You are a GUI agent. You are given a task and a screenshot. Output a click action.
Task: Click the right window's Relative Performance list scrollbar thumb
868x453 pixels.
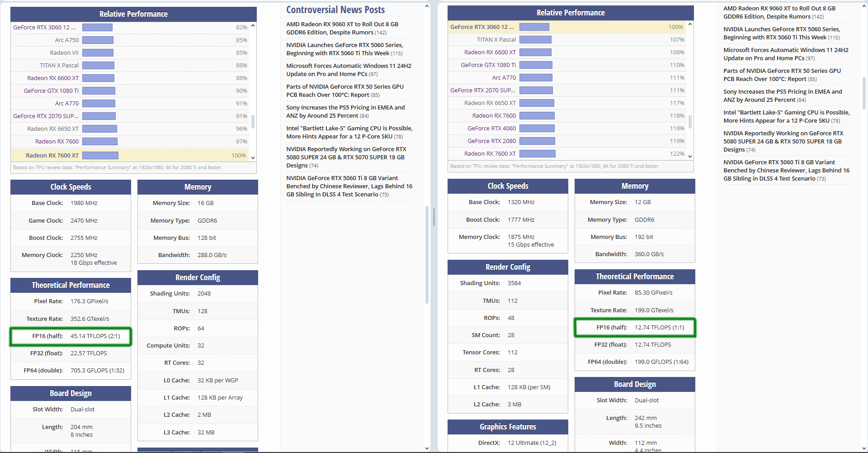690,121
